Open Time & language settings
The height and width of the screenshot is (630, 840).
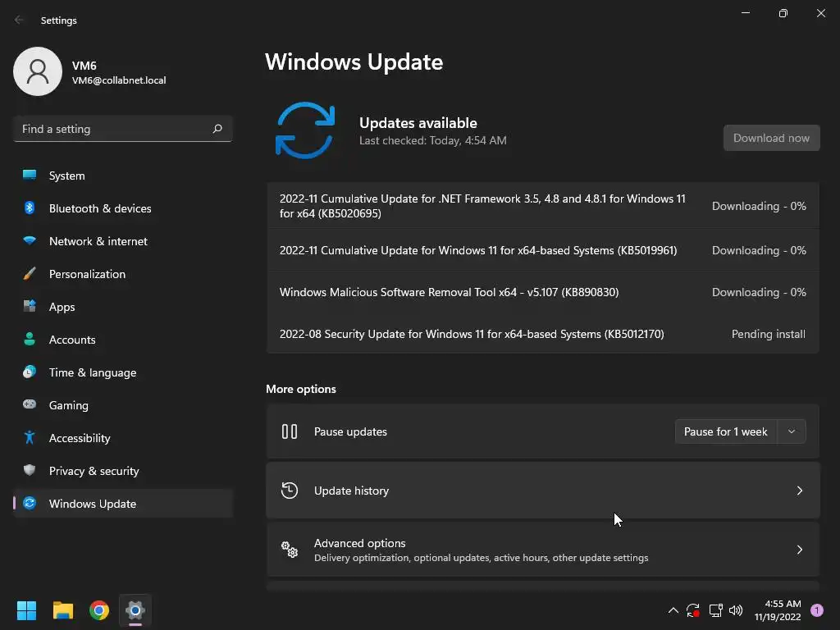(x=123, y=372)
